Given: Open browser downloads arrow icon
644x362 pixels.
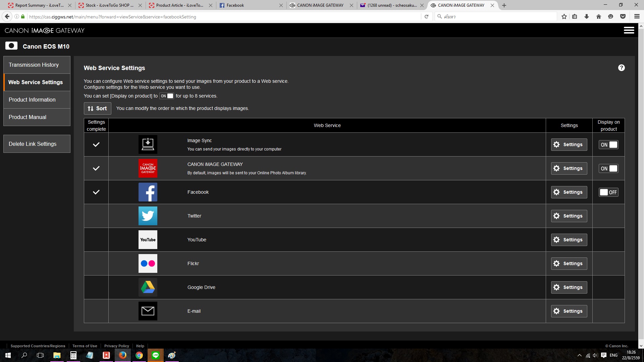Looking at the screenshot, I should [x=587, y=16].
